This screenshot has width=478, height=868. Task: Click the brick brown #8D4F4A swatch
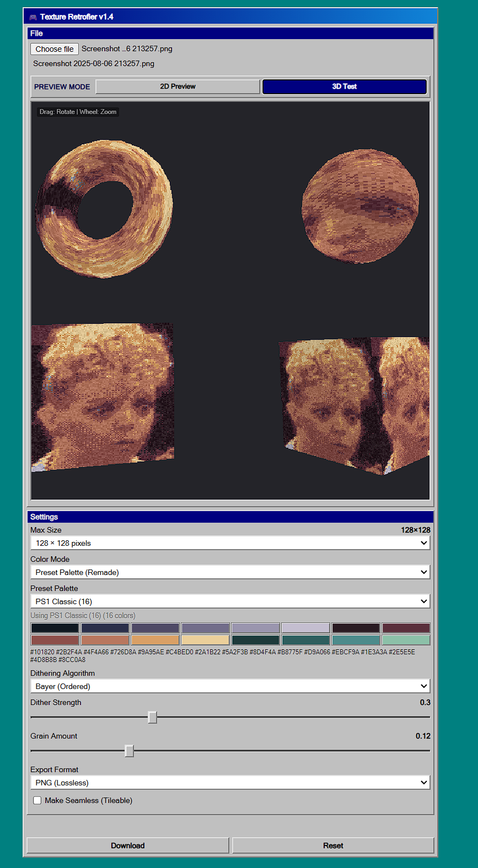click(x=55, y=640)
